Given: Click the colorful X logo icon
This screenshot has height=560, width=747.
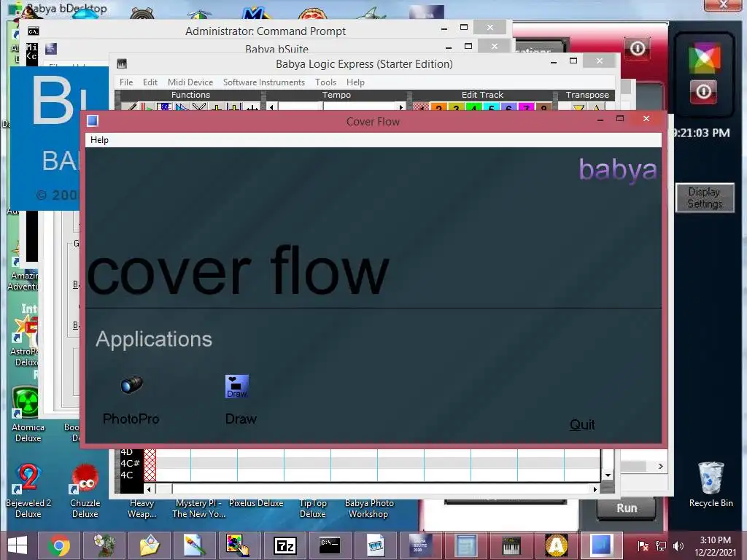Looking at the screenshot, I should point(704,58).
